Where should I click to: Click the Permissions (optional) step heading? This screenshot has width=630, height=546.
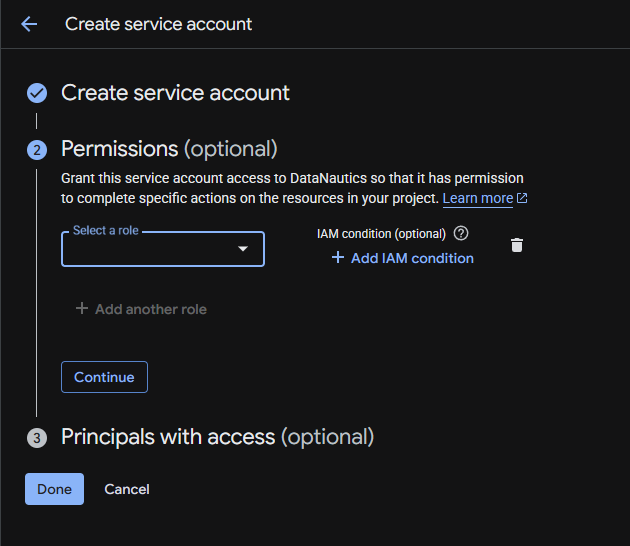point(169,149)
